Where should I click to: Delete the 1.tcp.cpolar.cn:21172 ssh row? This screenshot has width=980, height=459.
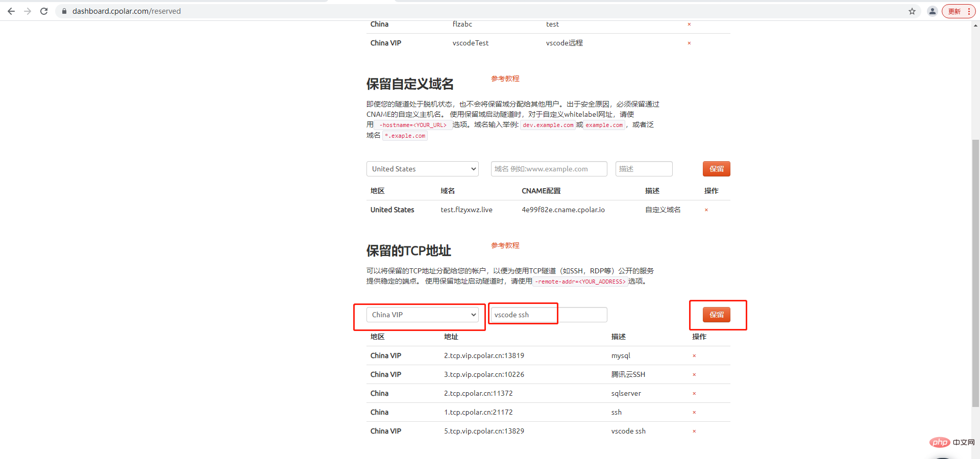pos(694,413)
